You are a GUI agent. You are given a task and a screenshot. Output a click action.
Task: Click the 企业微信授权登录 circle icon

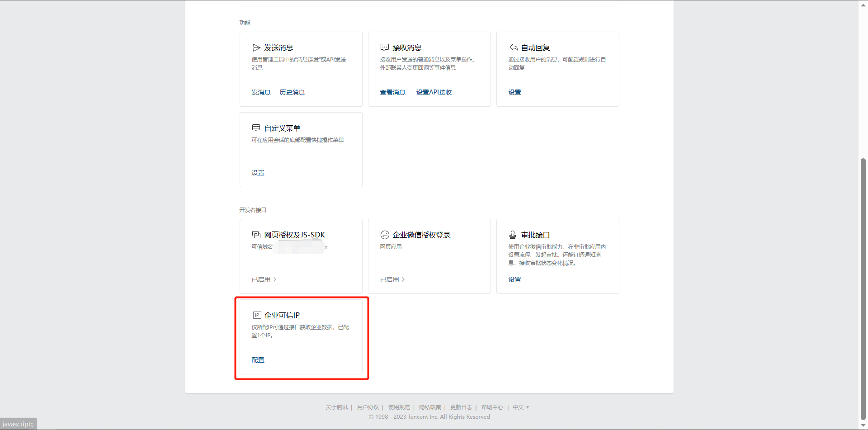pyautogui.click(x=385, y=235)
